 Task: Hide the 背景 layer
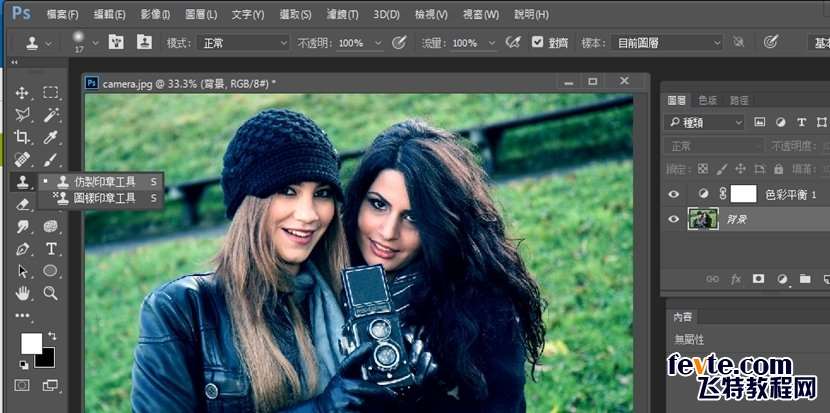[x=674, y=219]
